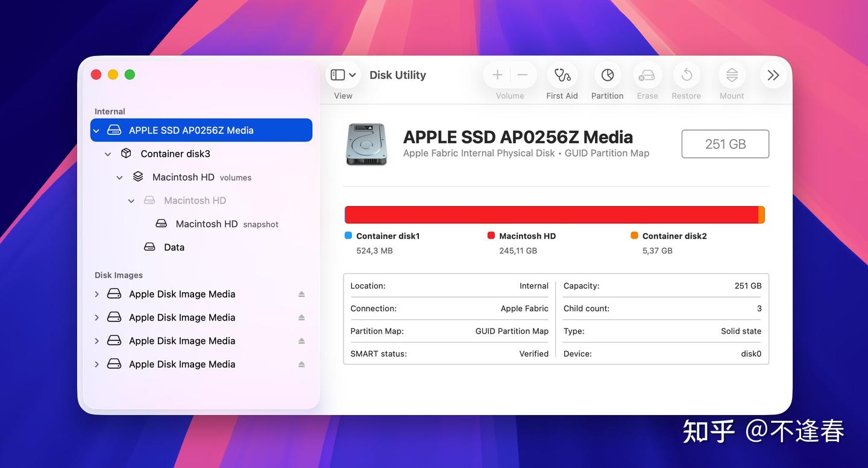Click the Mount toolbar icon
The height and width of the screenshot is (468, 868).
pos(732,75)
